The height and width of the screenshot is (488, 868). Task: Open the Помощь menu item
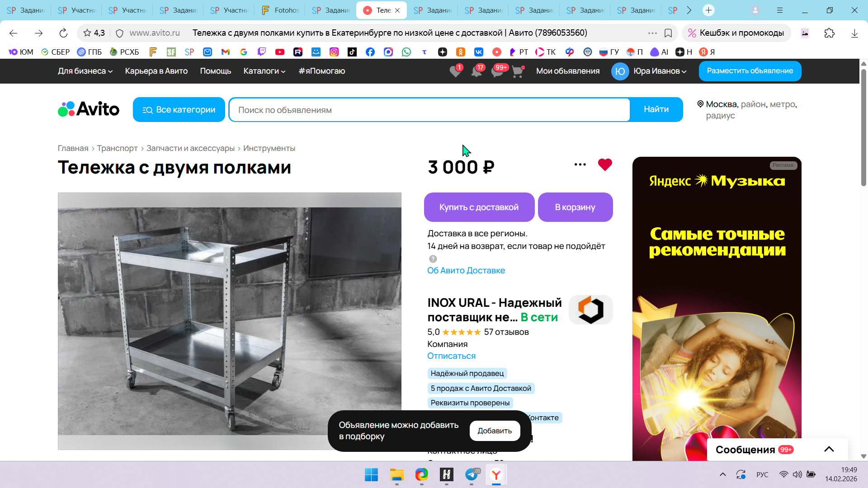pyautogui.click(x=215, y=71)
